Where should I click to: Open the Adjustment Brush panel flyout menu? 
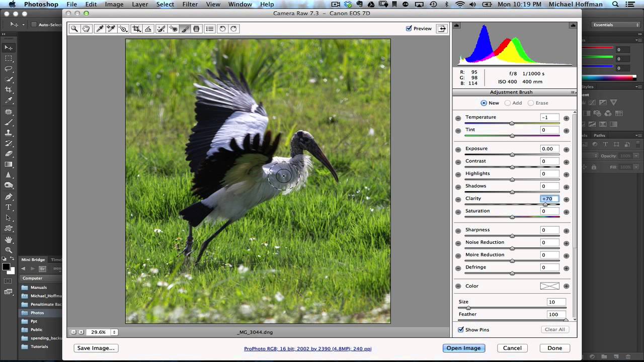click(573, 93)
